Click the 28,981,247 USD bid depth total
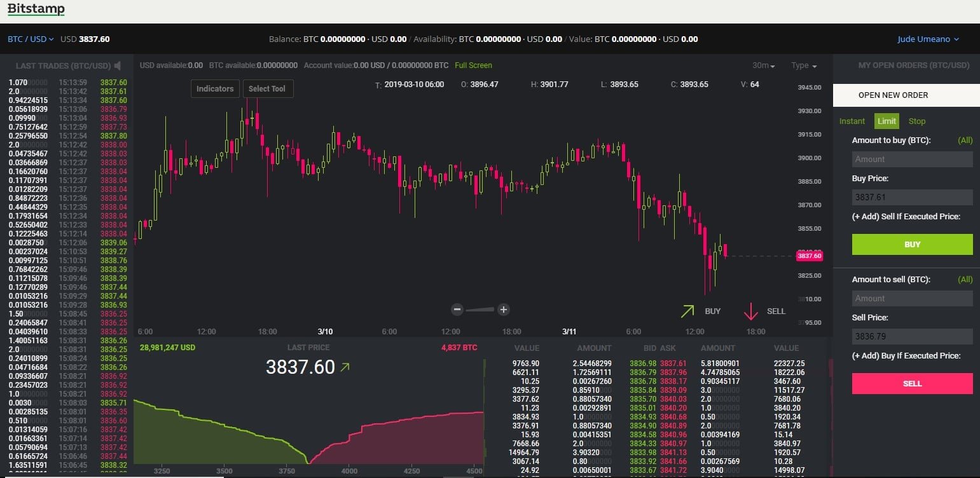Image resolution: width=980 pixels, height=478 pixels. (167, 348)
